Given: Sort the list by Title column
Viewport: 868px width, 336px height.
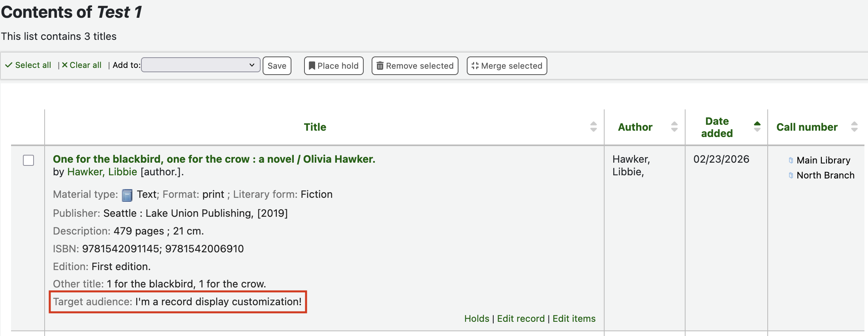Looking at the screenshot, I should (x=315, y=127).
